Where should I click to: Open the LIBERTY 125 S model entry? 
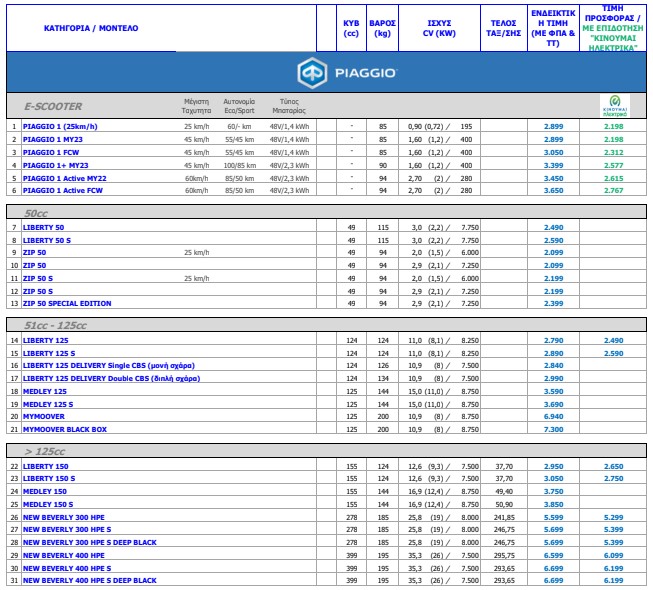(49, 353)
